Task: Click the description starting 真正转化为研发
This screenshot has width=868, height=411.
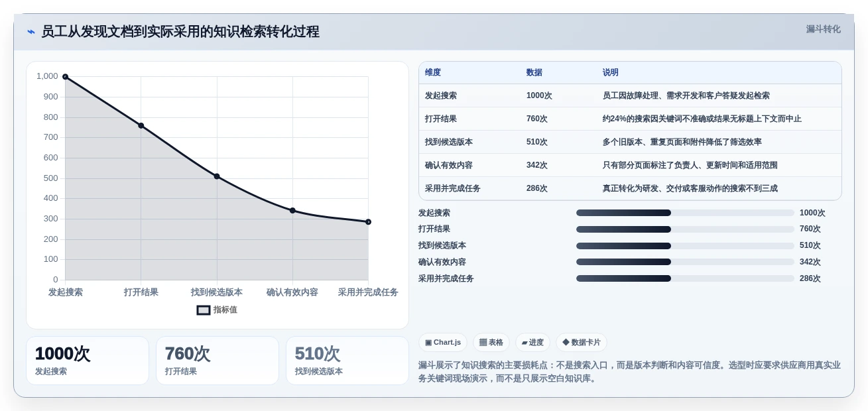Action: click(x=690, y=188)
